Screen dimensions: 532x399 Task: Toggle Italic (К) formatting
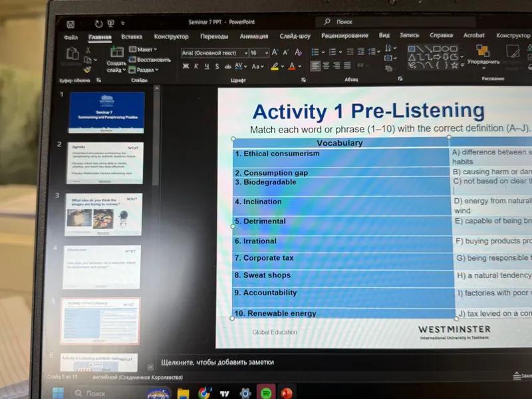click(x=196, y=66)
